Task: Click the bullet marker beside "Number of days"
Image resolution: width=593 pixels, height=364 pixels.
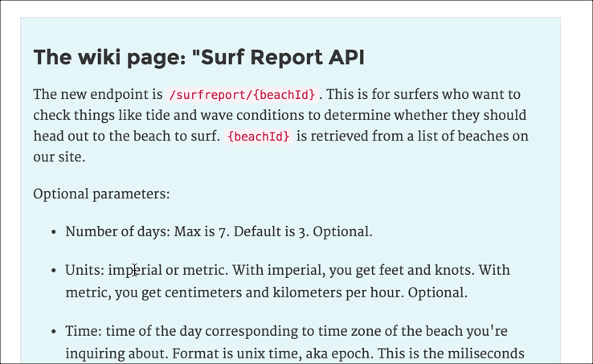Action: pos(53,232)
